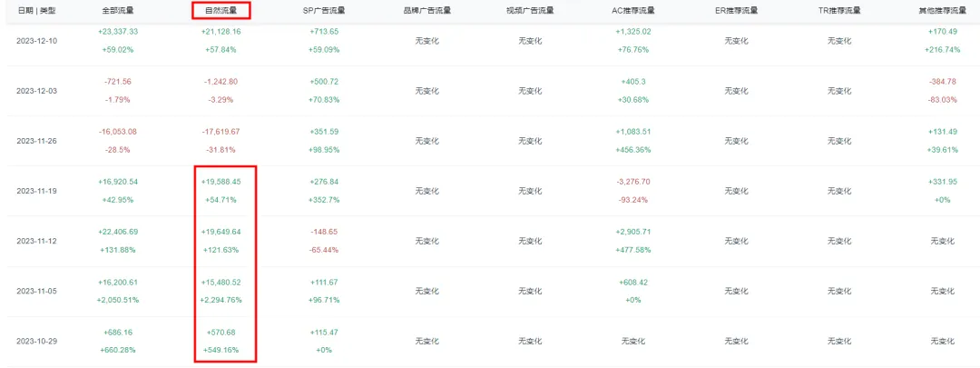
Task: Click the -17,619.67 natural traffic value
Action: [221, 132]
